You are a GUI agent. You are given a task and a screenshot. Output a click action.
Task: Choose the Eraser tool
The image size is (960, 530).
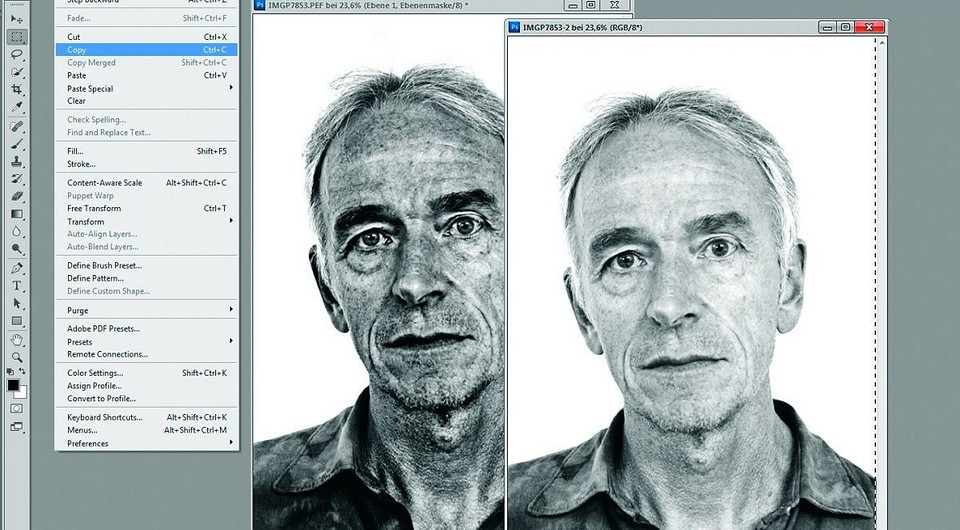(17, 196)
